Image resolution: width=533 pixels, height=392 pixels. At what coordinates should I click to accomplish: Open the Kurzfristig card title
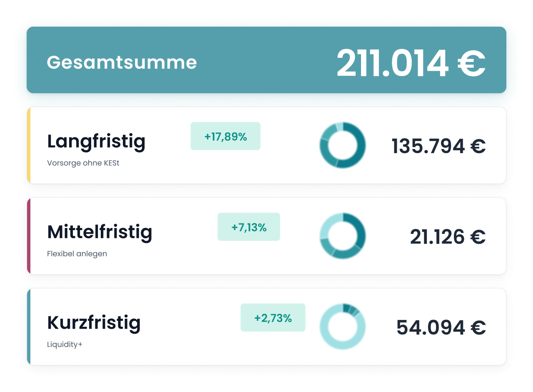(x=94, y=323)
